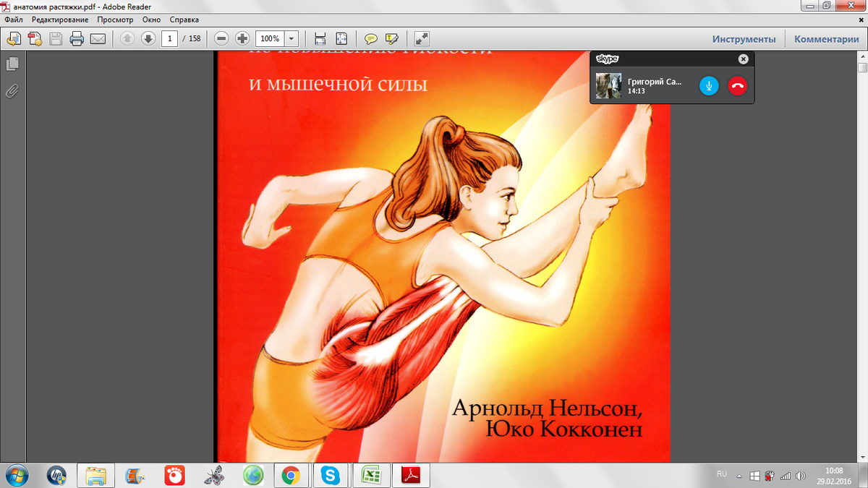868x488 pixels.
Task: Open the Windows Start menu
Action: coord(17,475)
